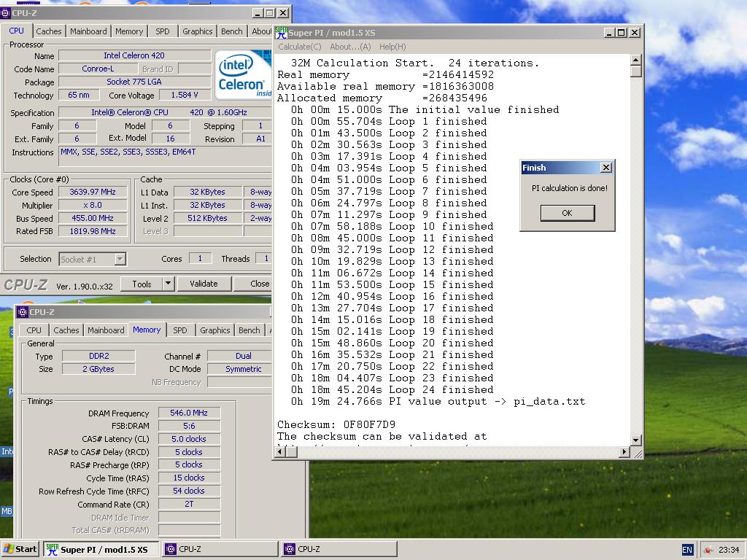The height and width of the screenshot is (560, 747).
Task: Click the memory Type value DDR2
Action: 98,356
